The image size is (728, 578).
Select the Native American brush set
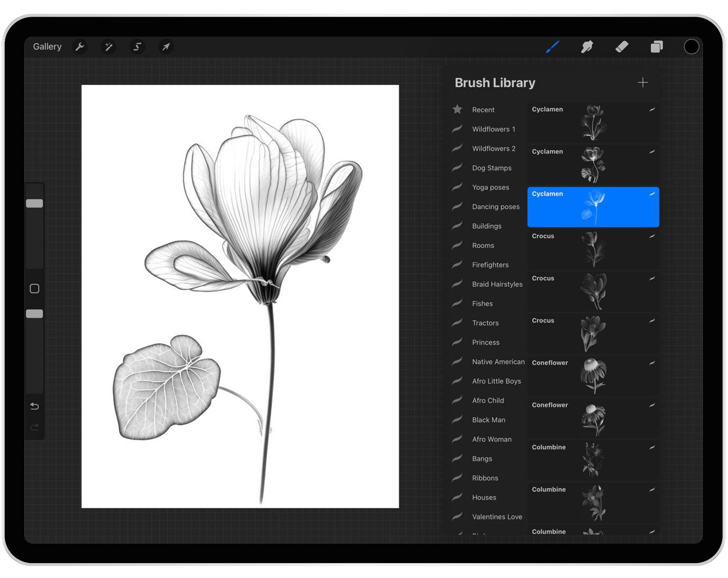488,362
